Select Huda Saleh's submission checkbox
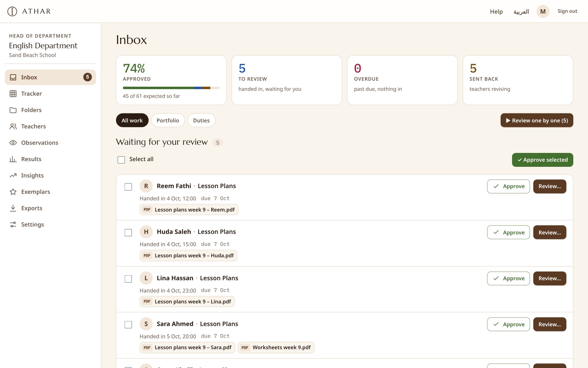Screen dimensions: 588x368 point(128,233)
